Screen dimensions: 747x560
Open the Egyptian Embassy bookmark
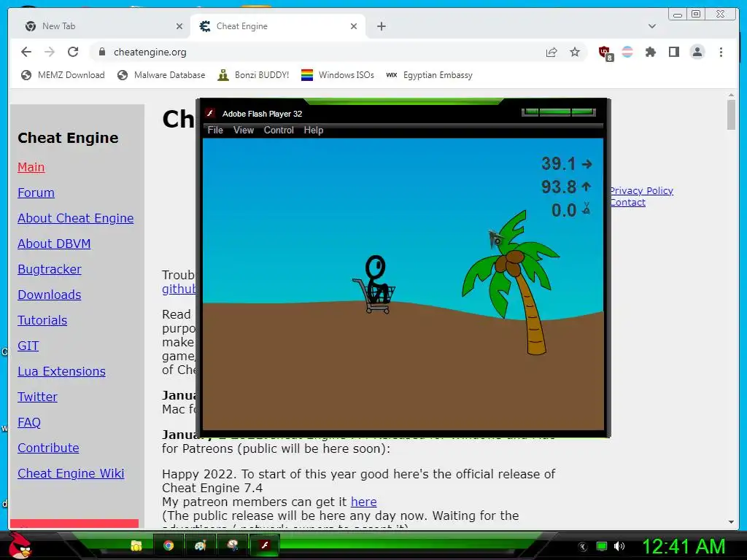pos(429,75)
